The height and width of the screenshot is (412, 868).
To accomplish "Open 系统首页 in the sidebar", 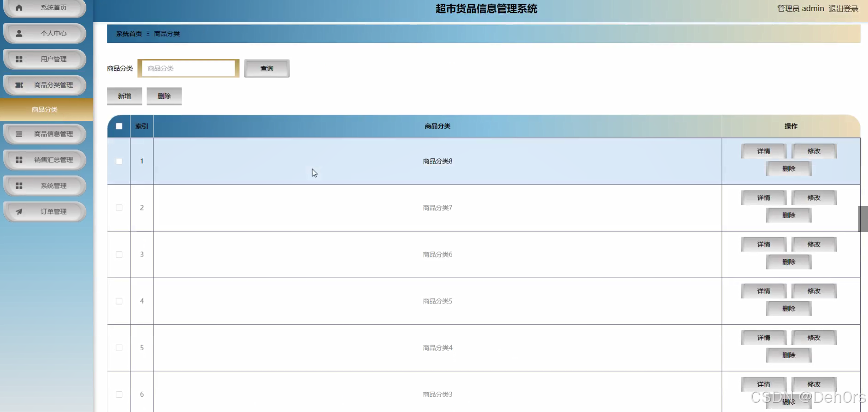I will pyautogui.click(x=45, y=7).
